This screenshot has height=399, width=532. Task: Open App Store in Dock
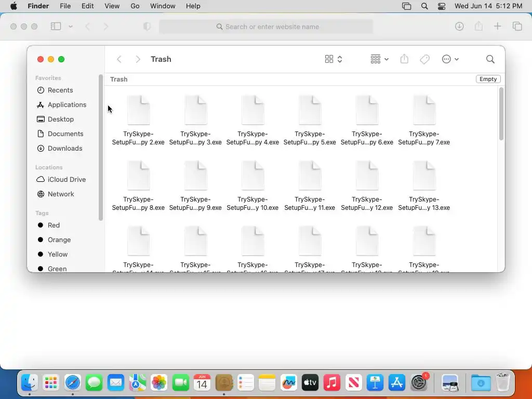396,383
